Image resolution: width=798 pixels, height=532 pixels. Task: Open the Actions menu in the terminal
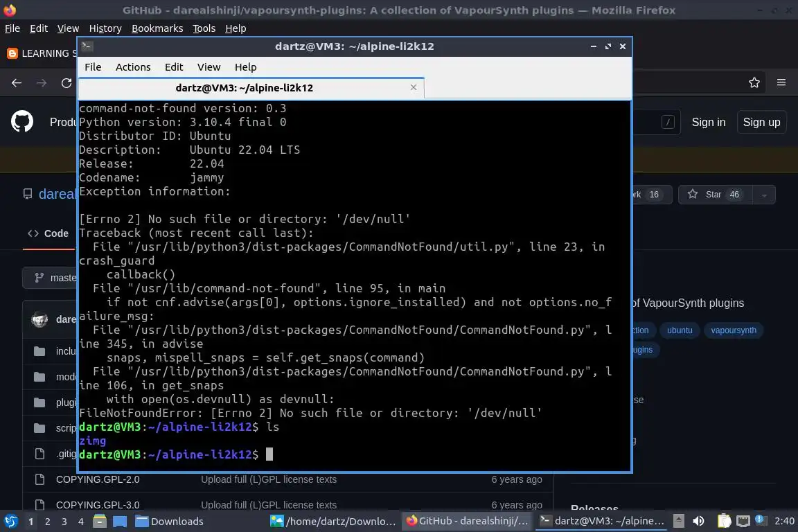[133, 67]
